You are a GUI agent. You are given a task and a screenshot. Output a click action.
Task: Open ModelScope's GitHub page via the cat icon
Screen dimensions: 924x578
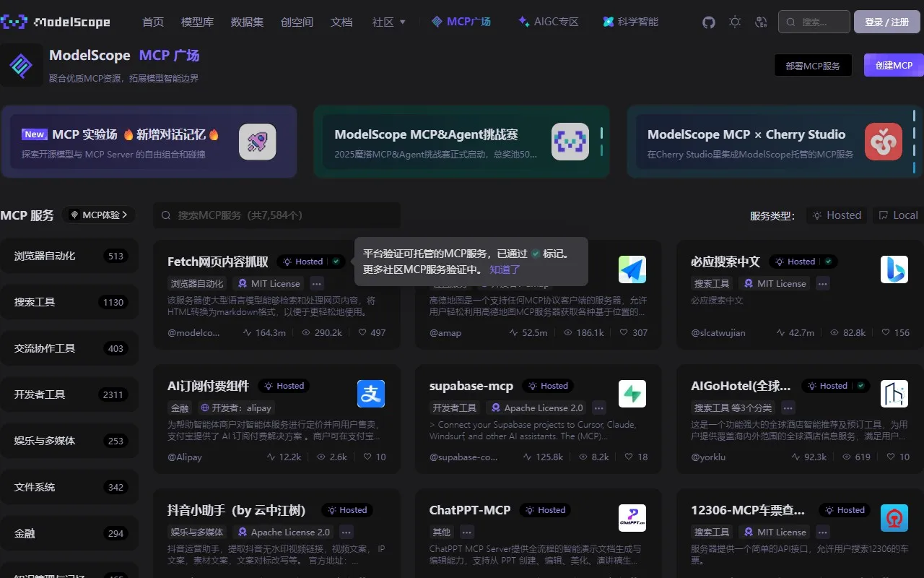tap(708, 22)
